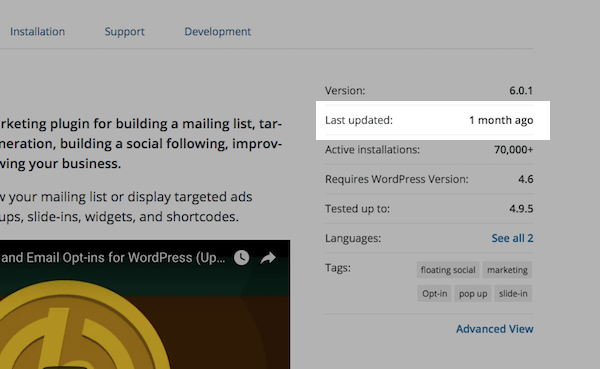Click the 'Last updated:' label
The height and width of the screenshot is (369, 600).
(359, 120)
